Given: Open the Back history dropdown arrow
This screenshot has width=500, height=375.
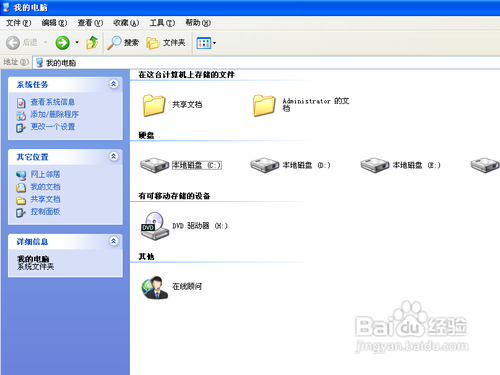Looking at the screenshot, I should point(46,43).
